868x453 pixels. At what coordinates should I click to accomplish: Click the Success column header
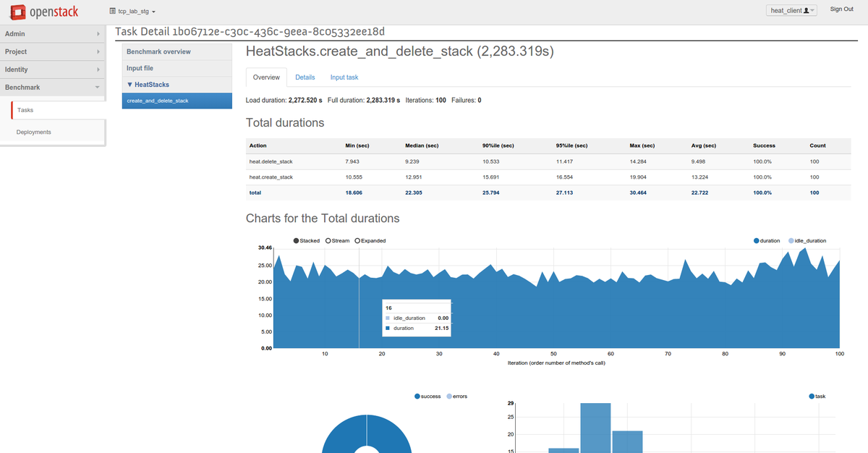pos(764,145)
